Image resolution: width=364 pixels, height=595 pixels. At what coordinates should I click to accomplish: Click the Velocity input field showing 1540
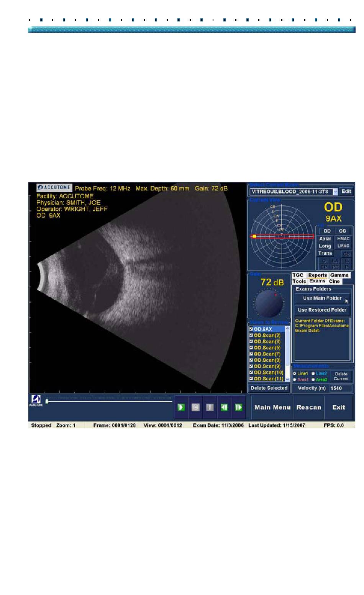point(341,388)
